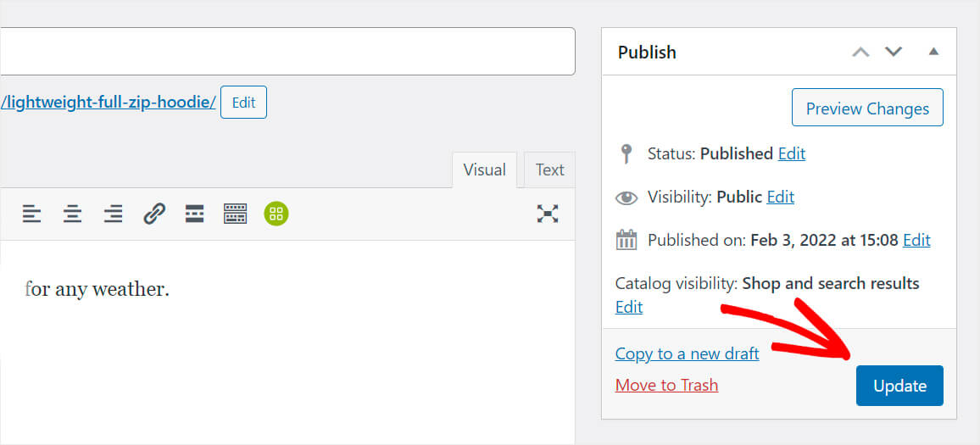The height and width of the screenshot is (445, 980).
Task: Edit the Public visibility setting
Action: coord(780,197)
